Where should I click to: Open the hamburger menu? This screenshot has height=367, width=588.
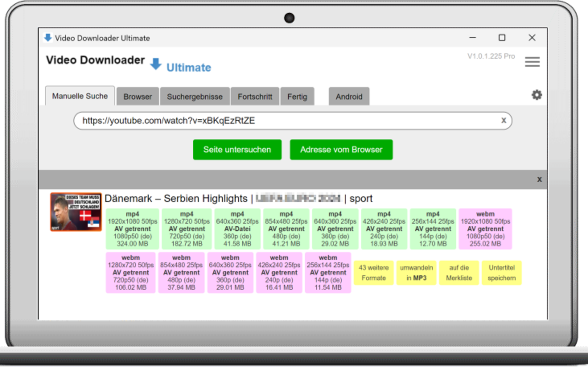point(532,62)
